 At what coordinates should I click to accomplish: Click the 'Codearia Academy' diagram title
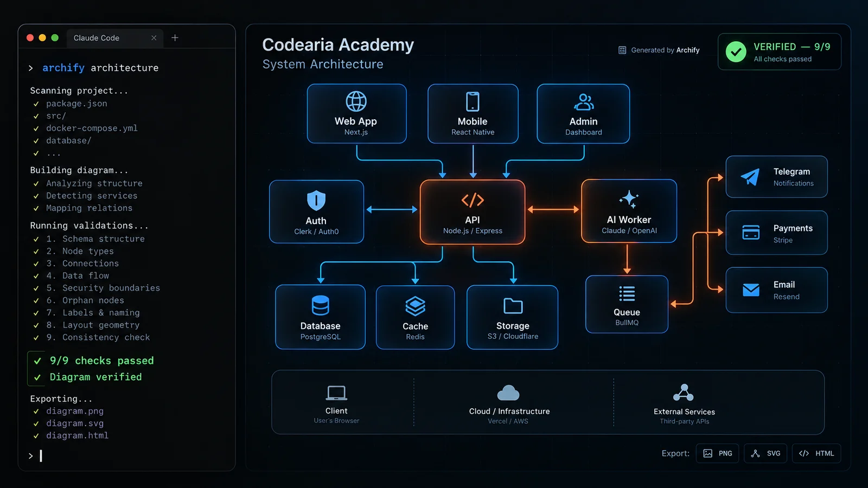[x=338, y=45]
